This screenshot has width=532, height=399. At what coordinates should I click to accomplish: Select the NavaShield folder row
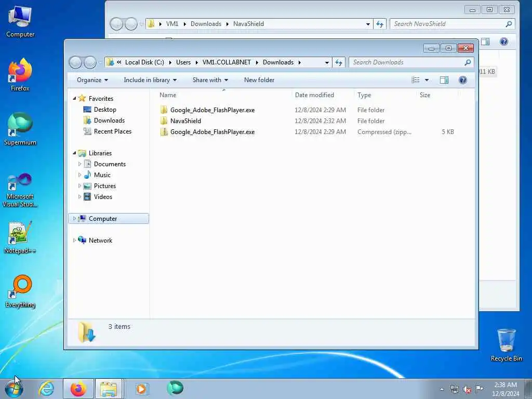(307, 121)
